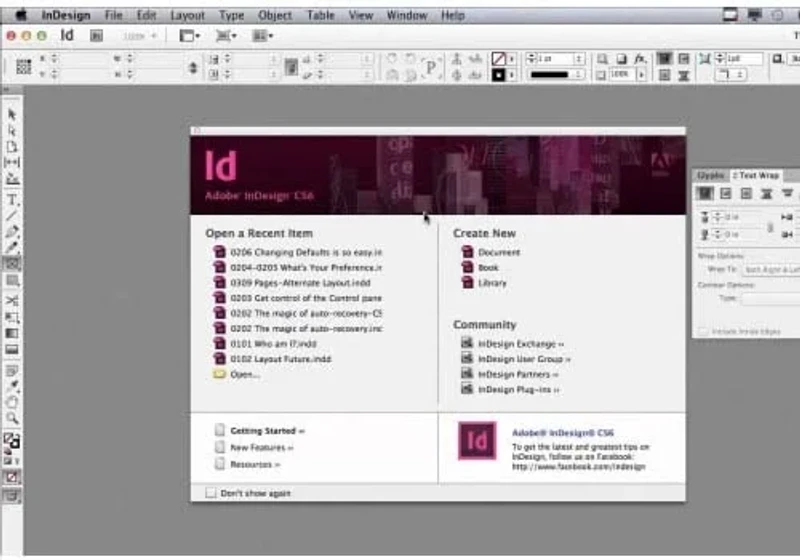
Task: Open the zoom level dropdown in application bar
Action: (139, 36)
